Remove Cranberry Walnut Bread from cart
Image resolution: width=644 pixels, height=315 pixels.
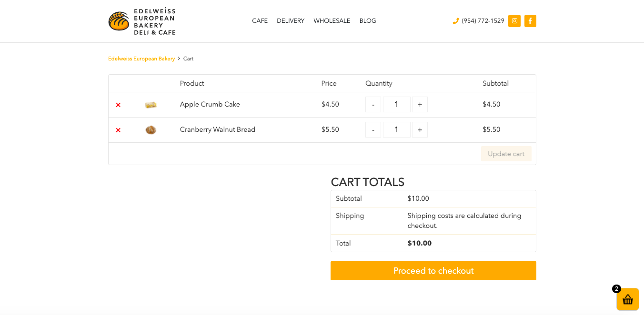coord(118,130)
